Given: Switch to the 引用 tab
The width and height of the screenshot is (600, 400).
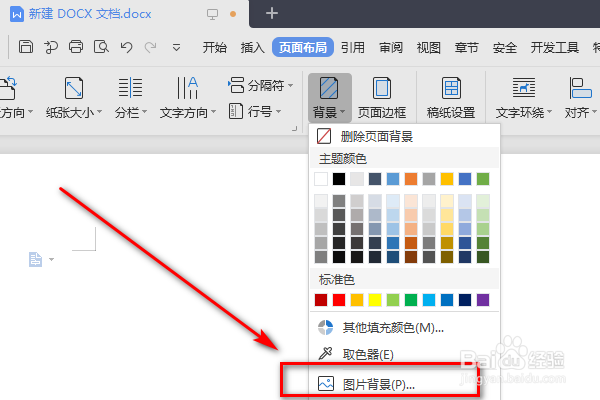Looking at the screenshot, I should (x=352, y=47).
